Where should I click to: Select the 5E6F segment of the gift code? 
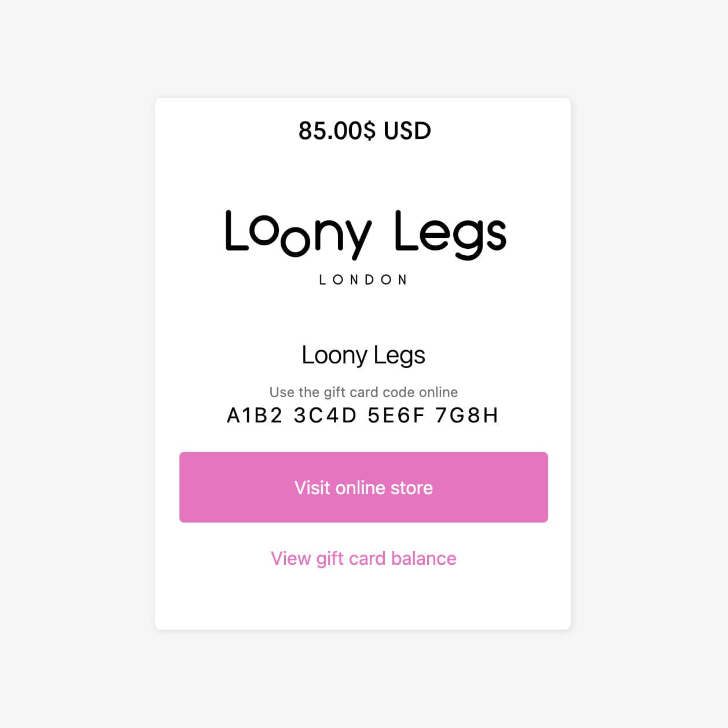[396, 416]
